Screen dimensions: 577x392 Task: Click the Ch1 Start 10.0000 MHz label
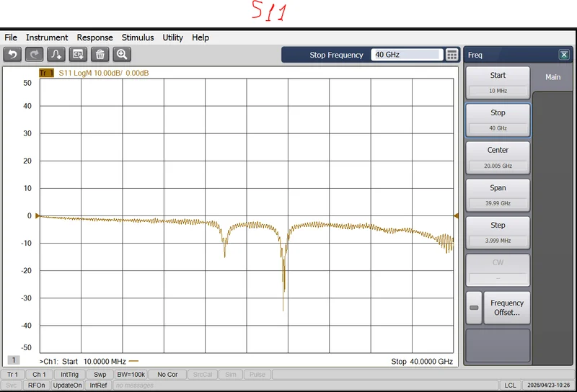[x=82, y=362]
